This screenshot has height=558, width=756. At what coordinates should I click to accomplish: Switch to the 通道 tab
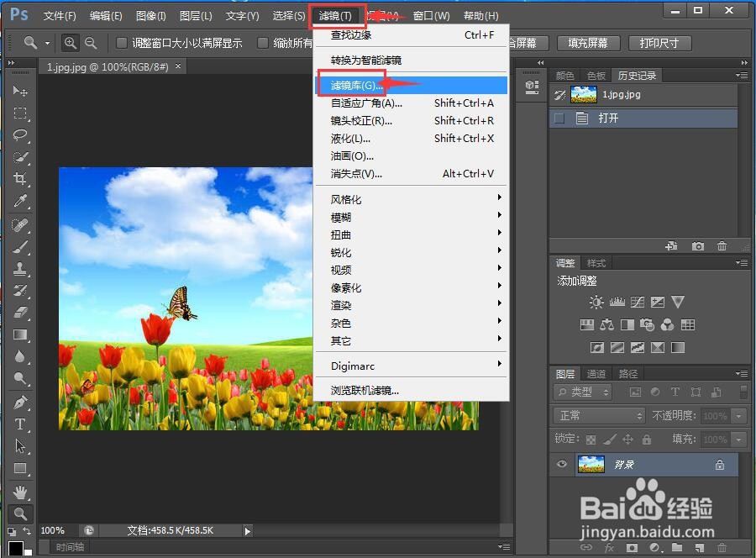pos(596,374)
